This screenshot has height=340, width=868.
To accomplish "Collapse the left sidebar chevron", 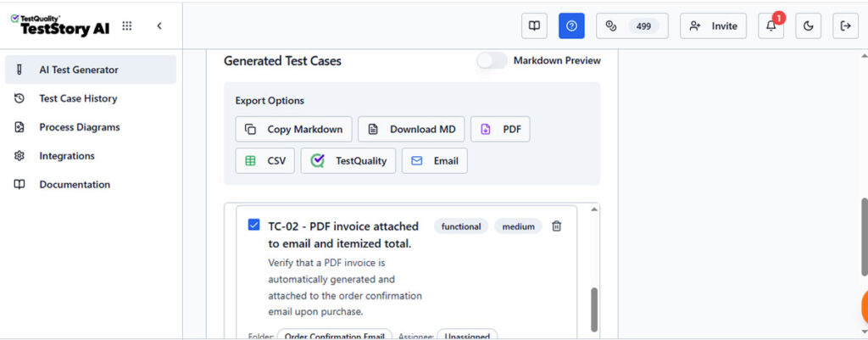I will click(159, 26).
